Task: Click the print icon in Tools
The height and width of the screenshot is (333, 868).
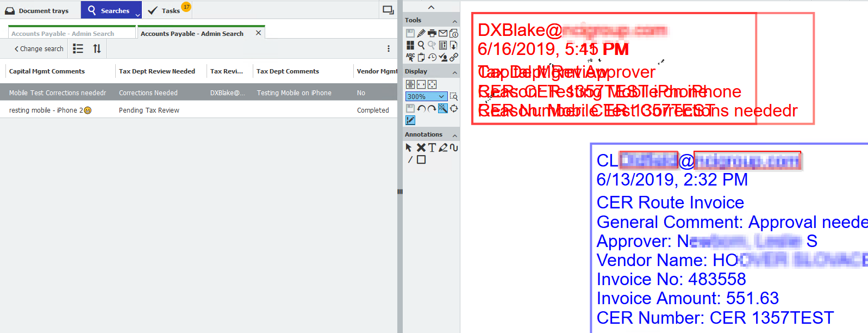Action: coord(432,34)
